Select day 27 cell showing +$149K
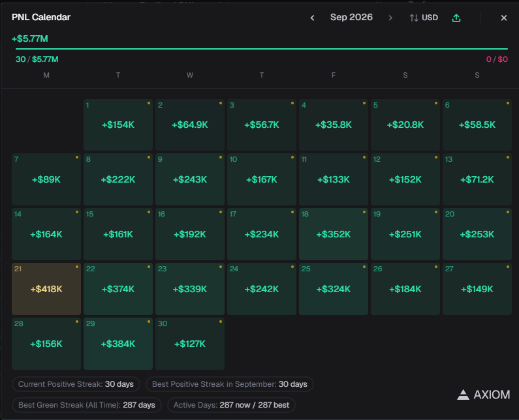The width and height of the screenshot is (519, 420). pos(477,289)
